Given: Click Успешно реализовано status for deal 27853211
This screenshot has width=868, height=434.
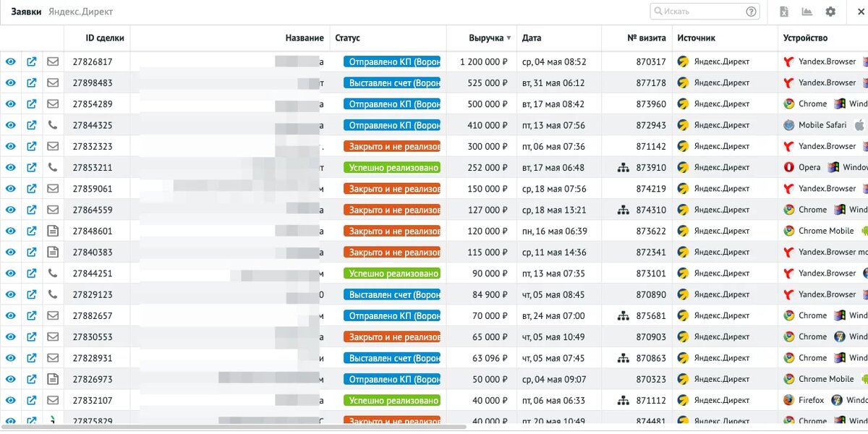Looking at the screenshot, I should click(392, 167).
